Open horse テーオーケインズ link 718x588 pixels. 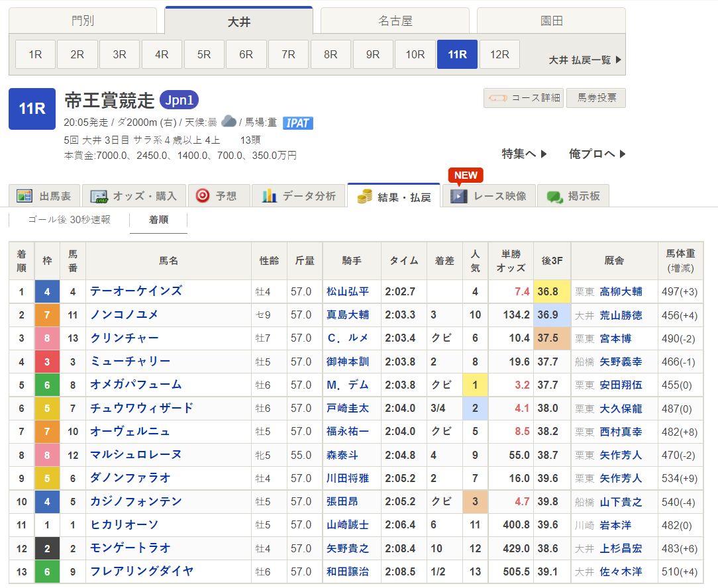click(x=136, y=291)
